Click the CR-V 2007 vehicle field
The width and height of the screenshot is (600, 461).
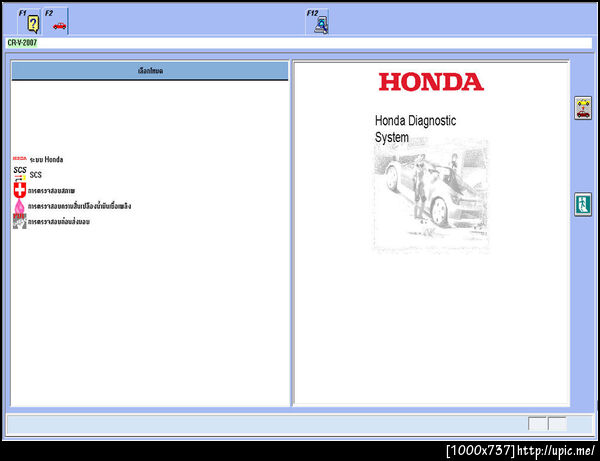point(299,43)
